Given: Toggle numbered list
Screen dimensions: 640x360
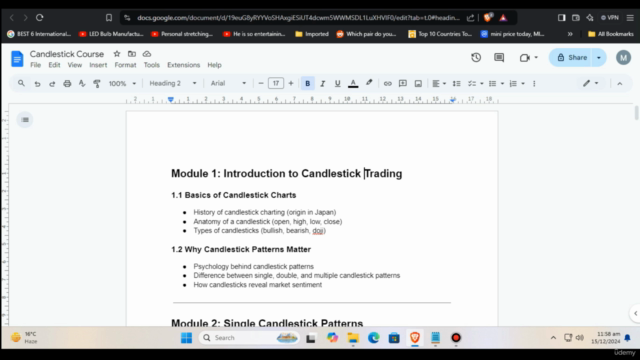Looking at the screenshot, I should click(x=513, y=84).
